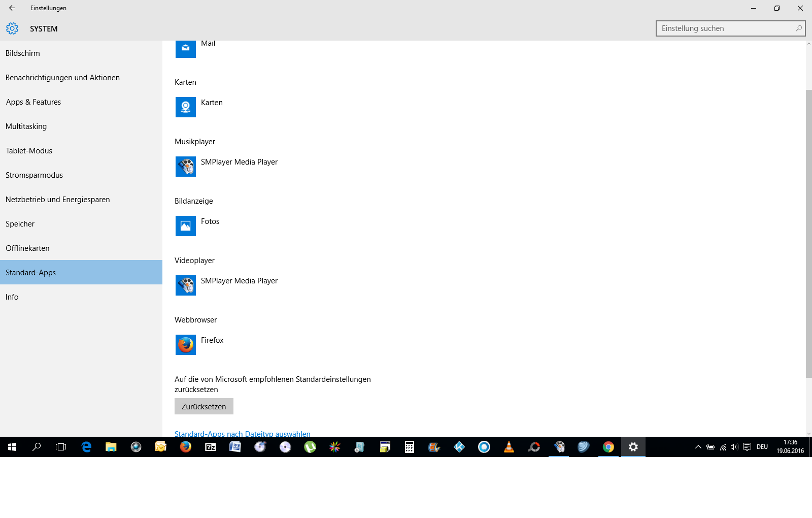Open the Windows Start menu

click(x=12, y=447)
